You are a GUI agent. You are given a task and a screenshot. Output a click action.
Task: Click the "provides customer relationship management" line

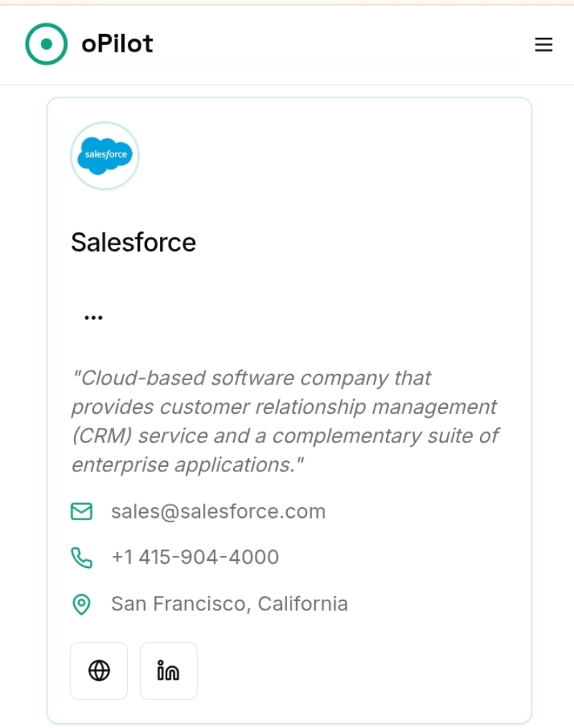click(284, 407)
